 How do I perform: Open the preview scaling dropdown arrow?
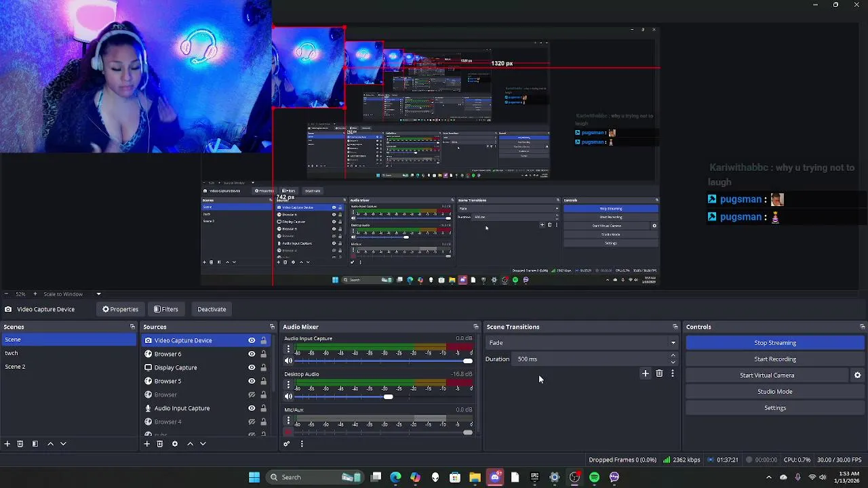98,294
